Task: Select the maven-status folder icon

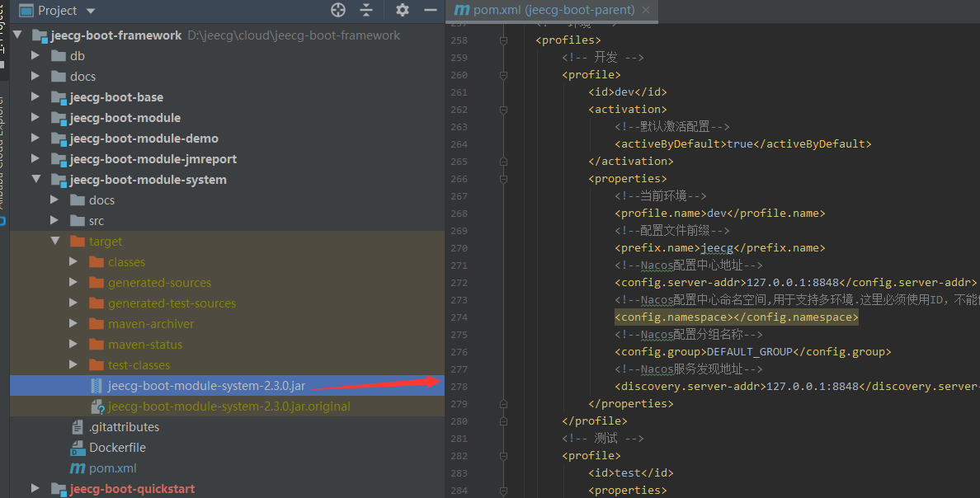Action: click(97, 345)
